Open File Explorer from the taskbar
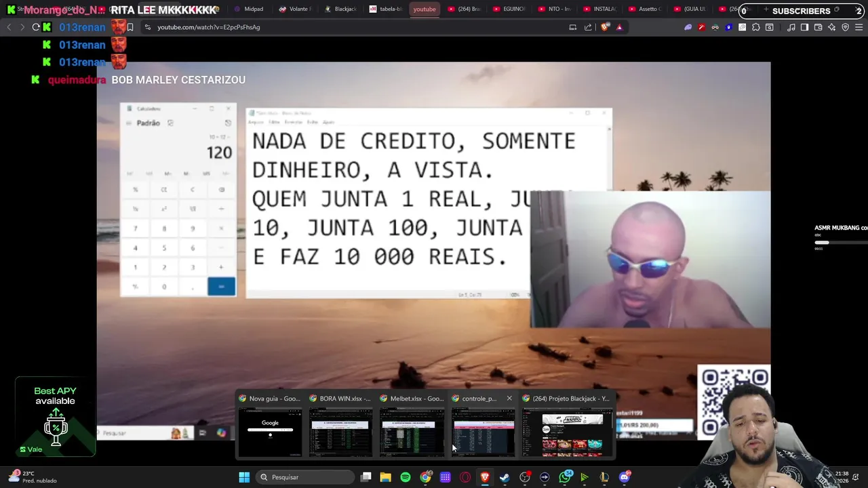Viewport: 868px width, 488px height. pyautogui.click(x=385, y=477)
